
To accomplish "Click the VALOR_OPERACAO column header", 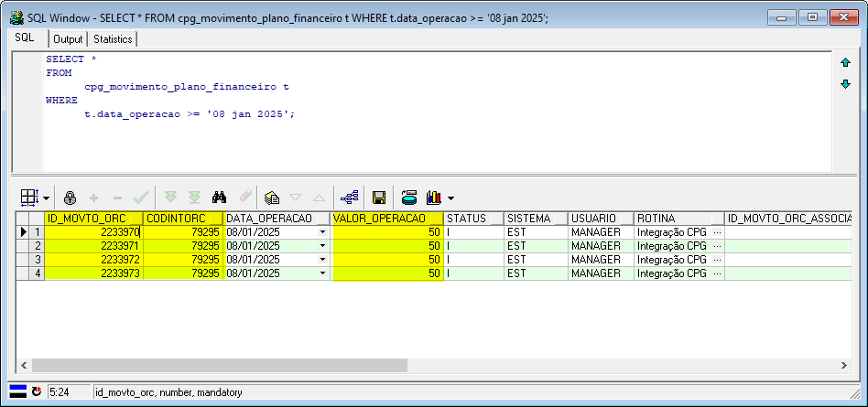I will (x=387, y=219).
